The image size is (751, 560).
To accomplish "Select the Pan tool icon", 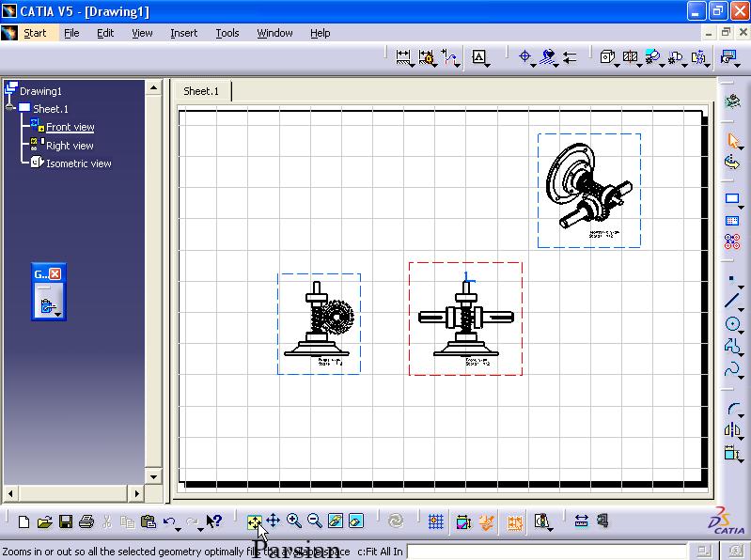I will pyautogui.click(x=274, y=521).
